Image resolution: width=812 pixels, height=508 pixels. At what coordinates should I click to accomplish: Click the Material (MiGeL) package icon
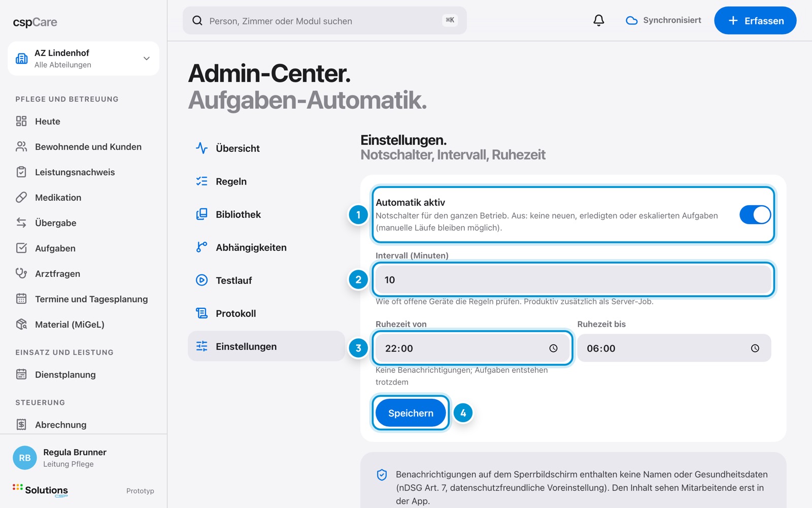(x=21, y=324)
